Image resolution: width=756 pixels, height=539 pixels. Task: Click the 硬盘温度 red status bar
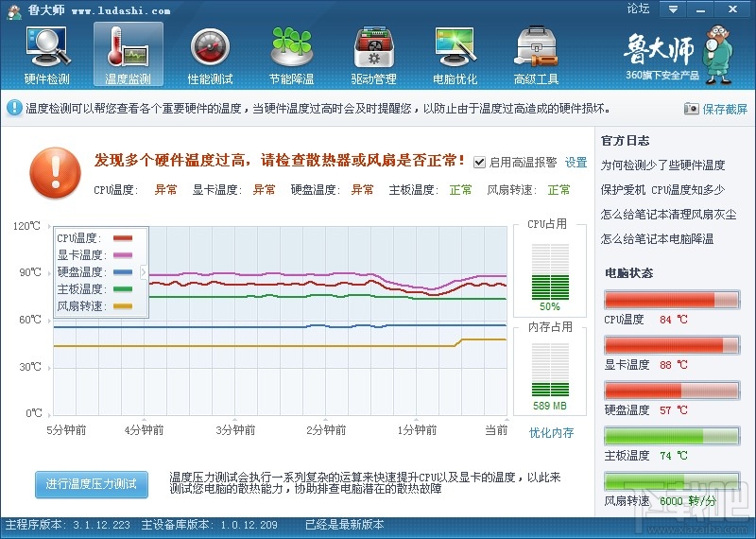(672, 391)
